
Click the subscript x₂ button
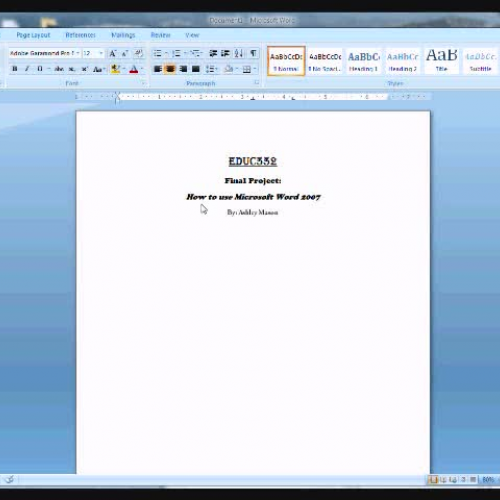72,69
